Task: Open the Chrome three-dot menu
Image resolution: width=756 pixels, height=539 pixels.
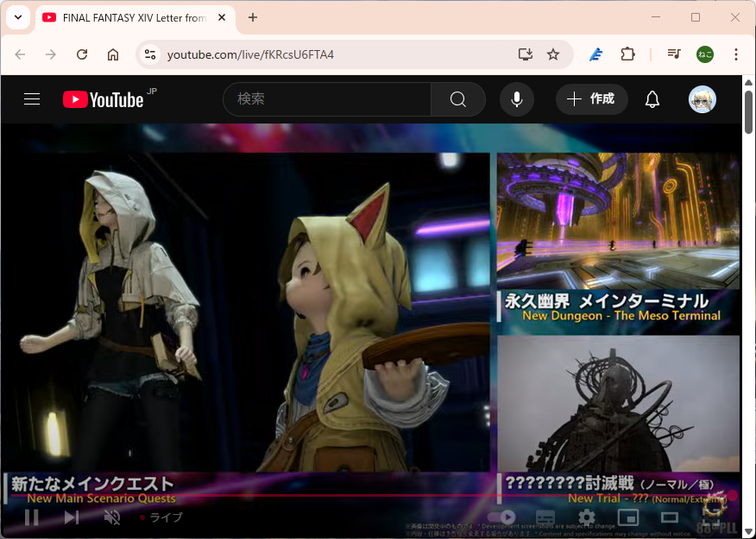Action: click(x=736, y=54)
